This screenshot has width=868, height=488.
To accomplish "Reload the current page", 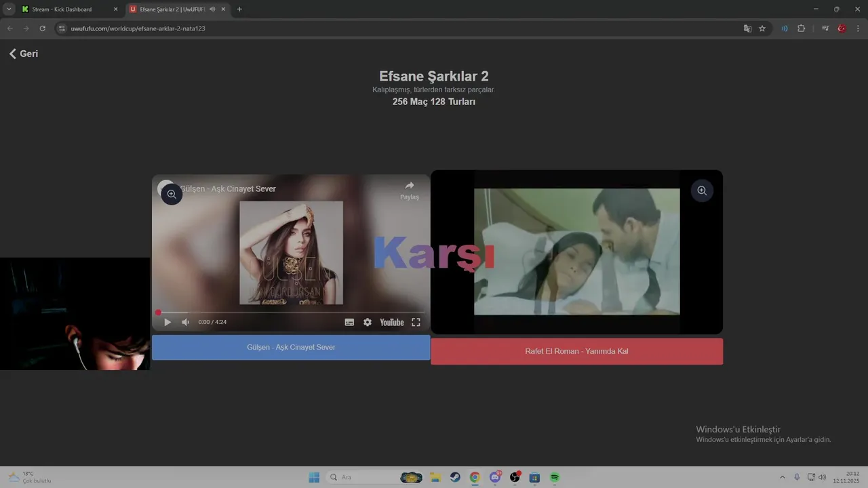I will click(42, 28).
